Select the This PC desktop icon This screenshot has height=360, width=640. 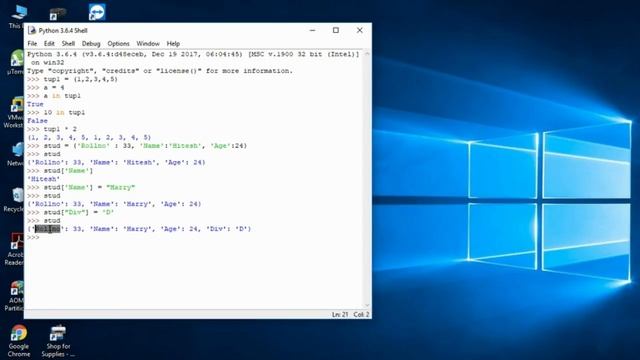17,16
